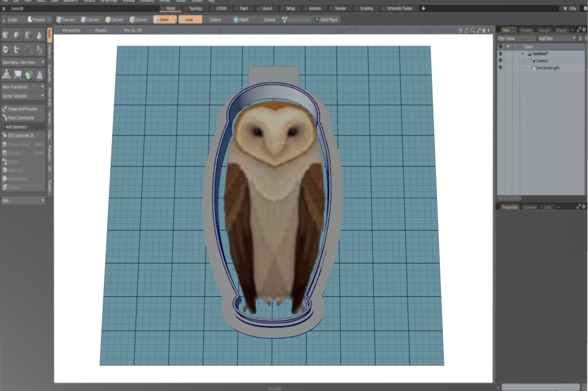Click the taper grid tool icon
The image size is (588, 391).
40,75
